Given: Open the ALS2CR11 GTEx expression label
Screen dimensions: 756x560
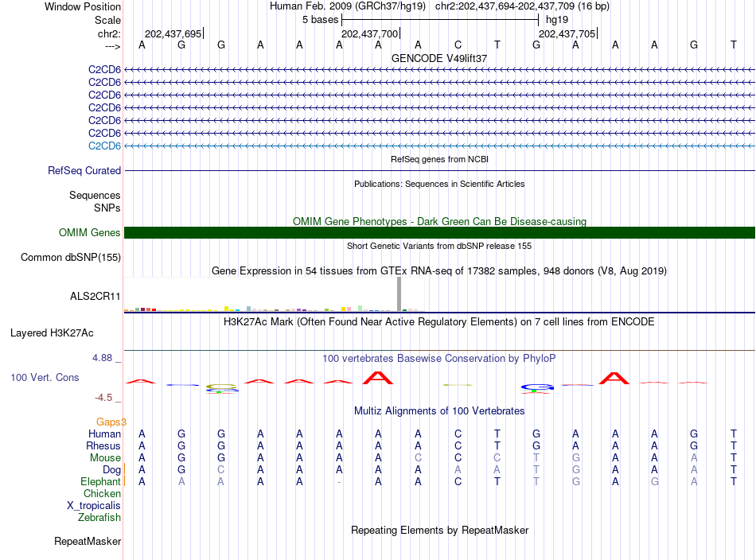Looking at the screenshot, I should point(95,297).
